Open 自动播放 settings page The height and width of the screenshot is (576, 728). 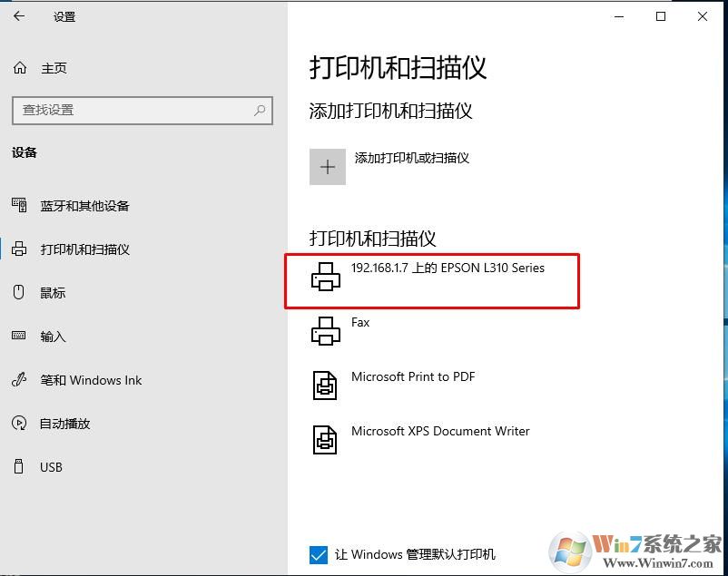point(65,424)
